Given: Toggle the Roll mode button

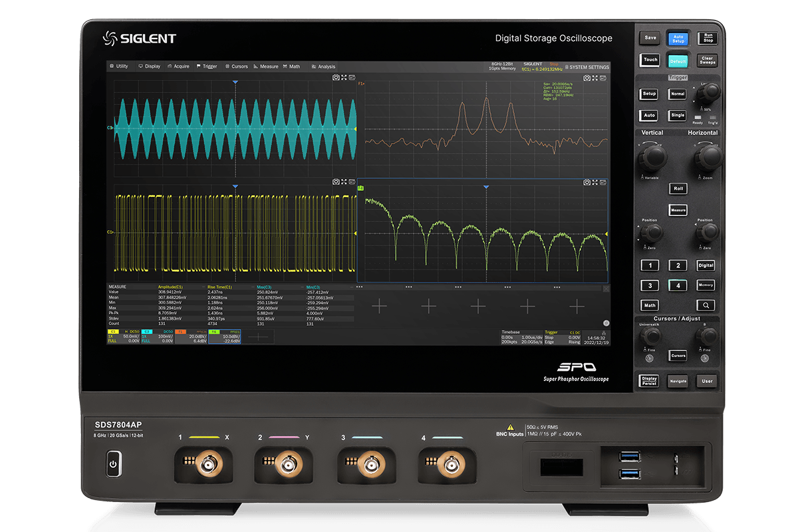Looking at the screenshot, I should [678, 188].
